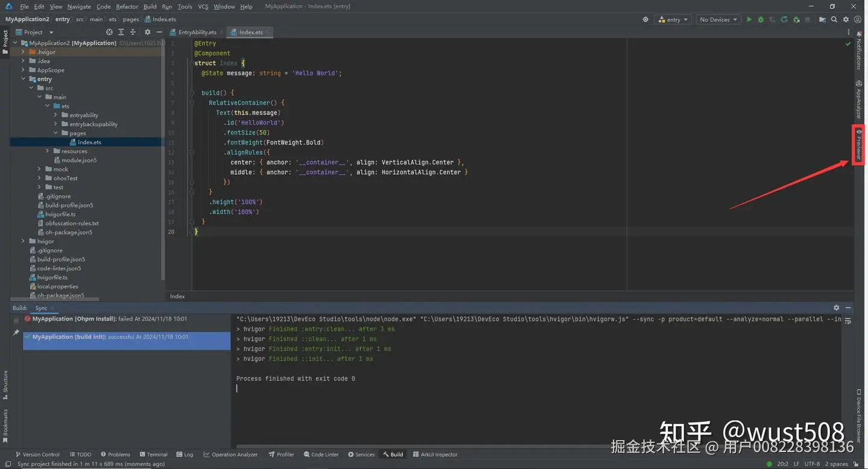Click the UTF-8 encoding in status bar
Screen dimensions: 868x469
tap(811, 464)
